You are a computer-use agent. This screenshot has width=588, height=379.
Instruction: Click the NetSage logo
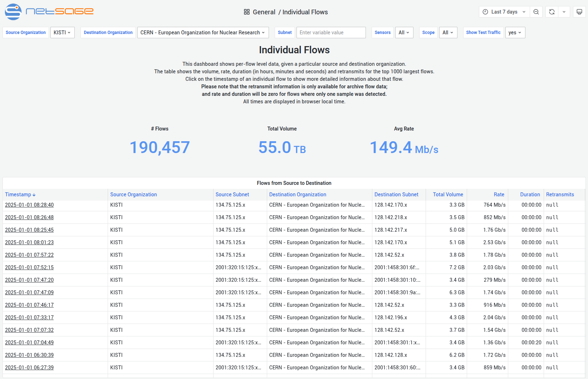[x=49, y=11]
